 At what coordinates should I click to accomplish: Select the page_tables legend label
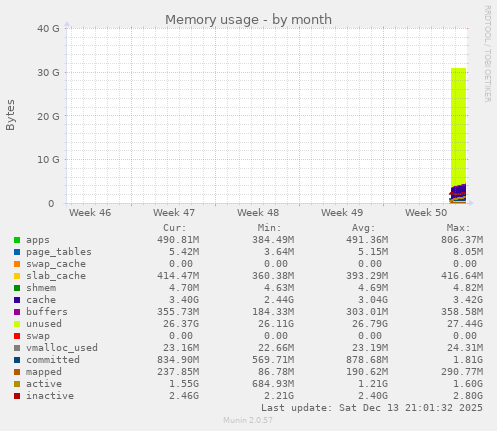(59, 252)
